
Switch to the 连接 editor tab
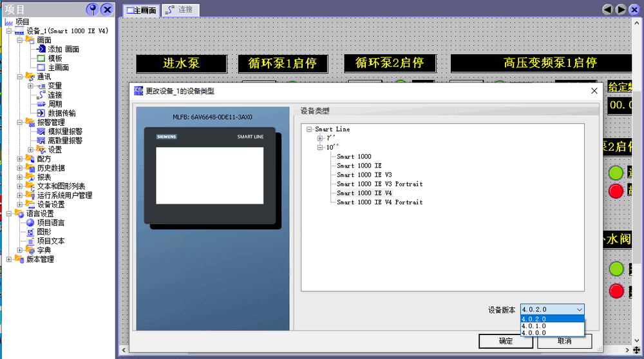coord(180,10)
